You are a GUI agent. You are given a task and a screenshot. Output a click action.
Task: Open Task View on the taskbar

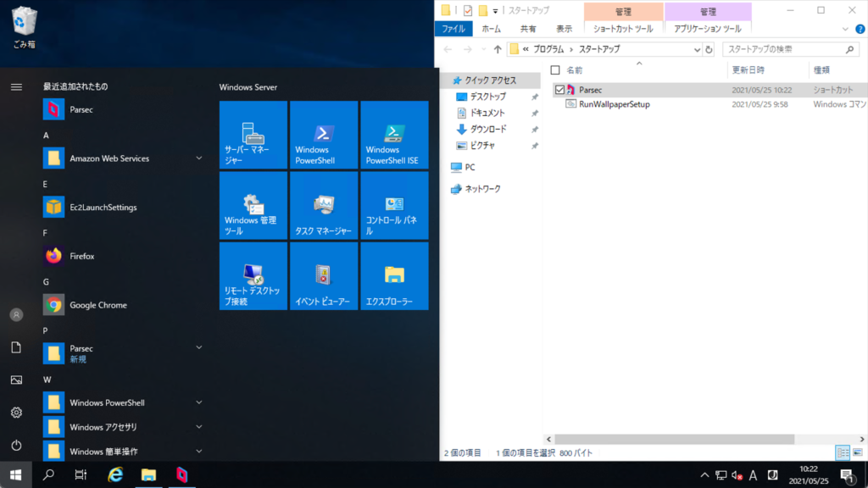81,474
